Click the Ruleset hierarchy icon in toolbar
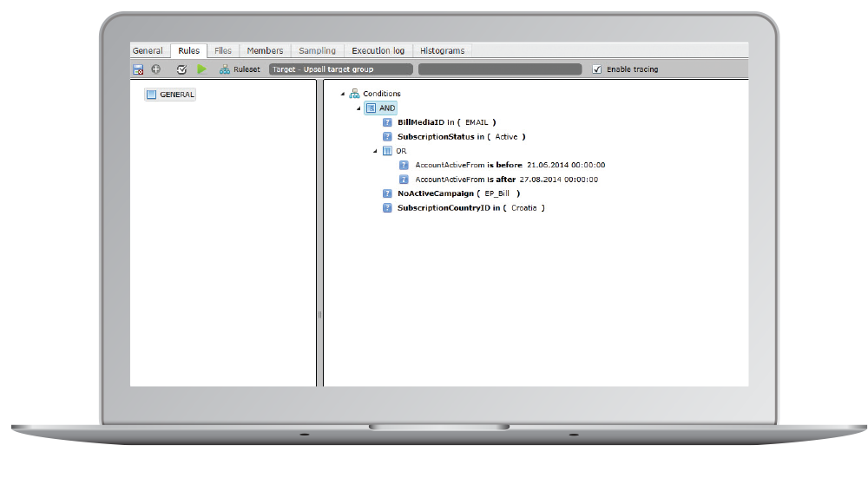The width and height of the screenshot is (868, 478). [224, 69]
